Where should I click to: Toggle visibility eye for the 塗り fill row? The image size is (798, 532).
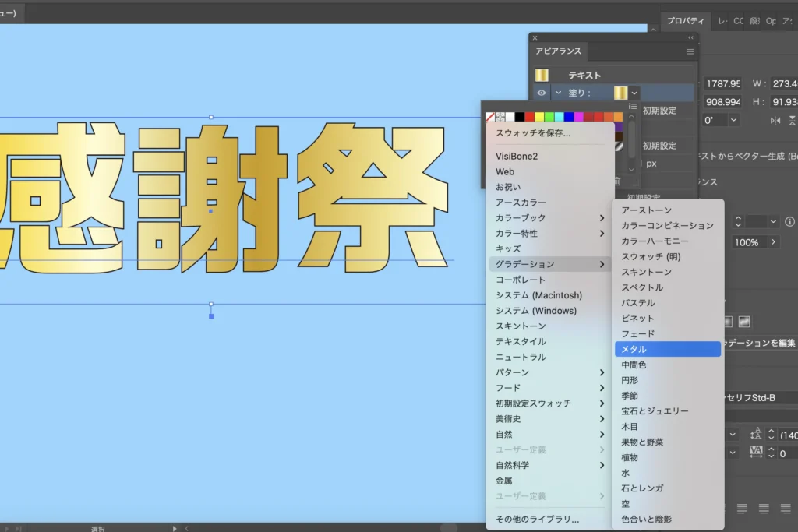point(542,93)
